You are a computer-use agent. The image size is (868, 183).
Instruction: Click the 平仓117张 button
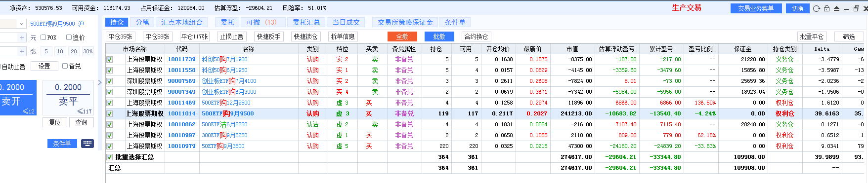click(x=194, y=37)
